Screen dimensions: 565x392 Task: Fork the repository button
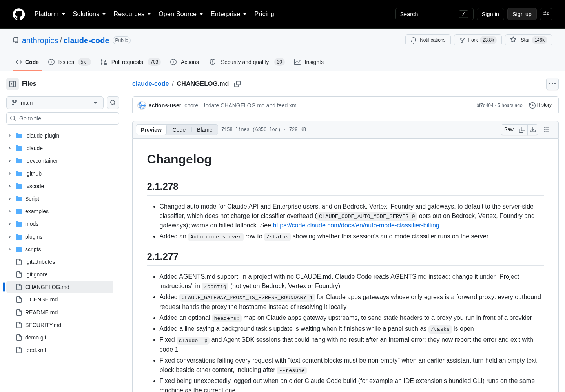pos(478,40)
